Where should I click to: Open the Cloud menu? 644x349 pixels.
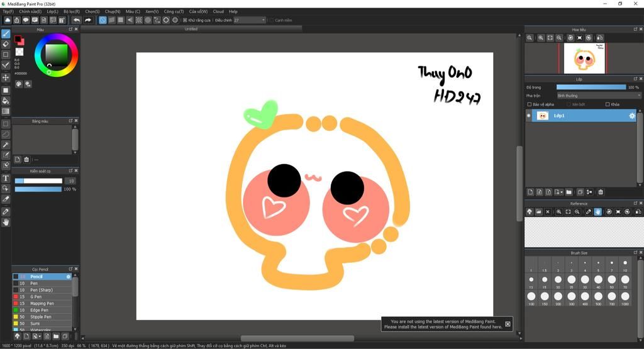coord(218,11)
